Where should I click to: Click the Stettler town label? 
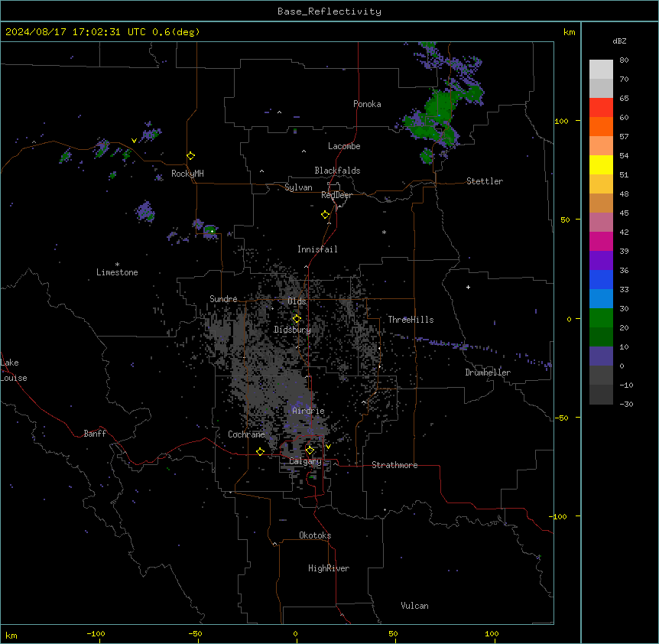(x=485, y=181)
